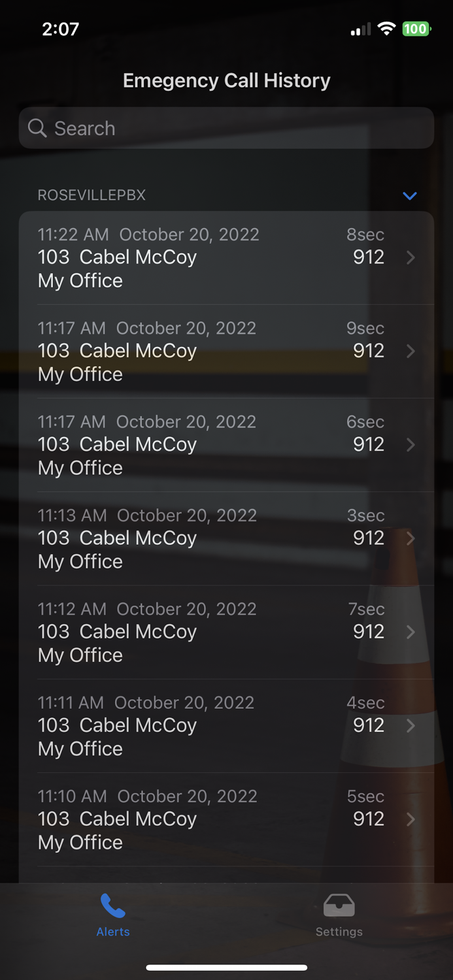The height and width of the screenshot is (980, 453).
Task: Select the 11:12 AM 7sec call record
Action: point(226,631)
